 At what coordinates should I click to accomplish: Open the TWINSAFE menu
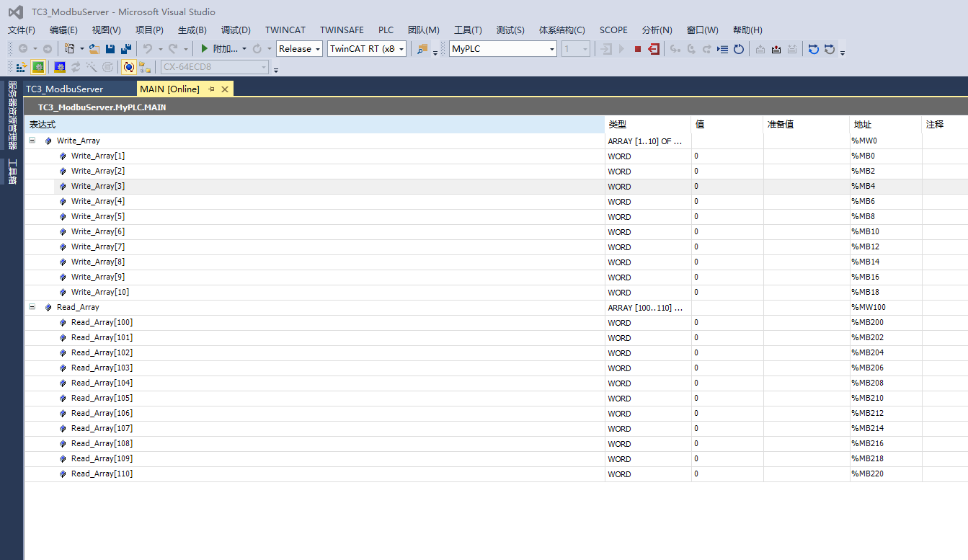[x=342, y=30]
